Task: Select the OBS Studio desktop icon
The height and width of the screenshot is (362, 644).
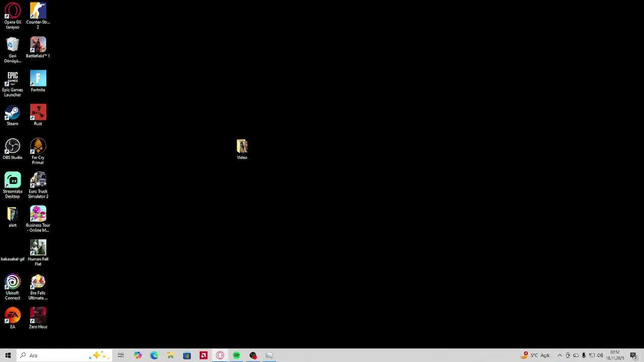Action: [13, 149]
